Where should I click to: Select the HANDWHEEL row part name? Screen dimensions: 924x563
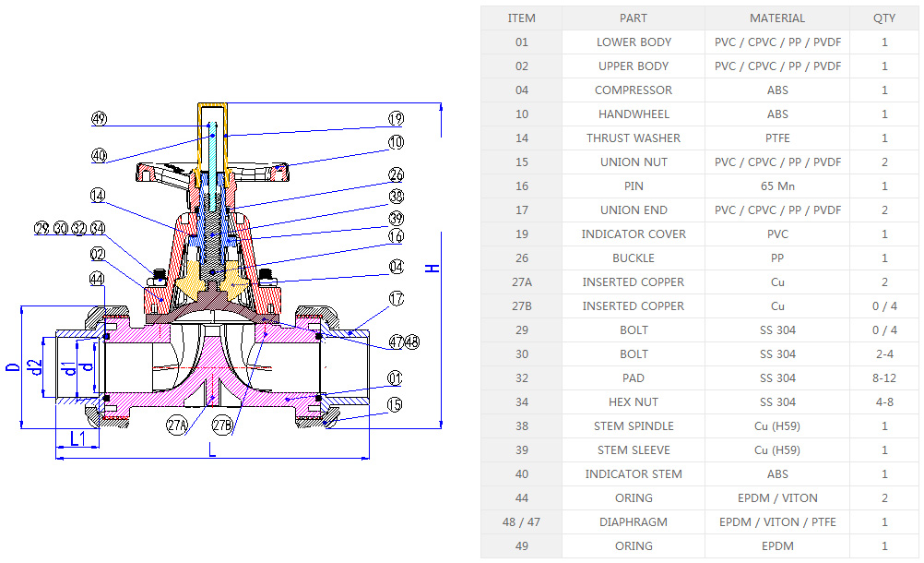tap(634, 114)
